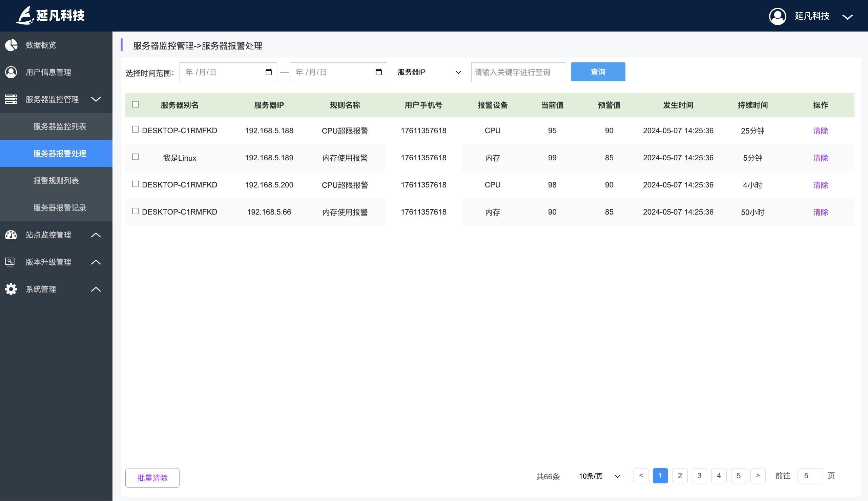Click the 批量清除 button
Screen dimensions: 868x501
point(152,478)
